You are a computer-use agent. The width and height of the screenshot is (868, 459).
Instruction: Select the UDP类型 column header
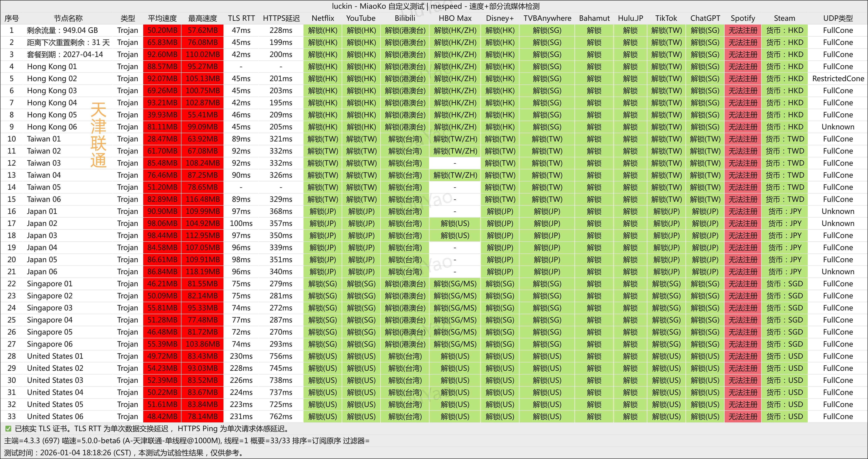838,18
